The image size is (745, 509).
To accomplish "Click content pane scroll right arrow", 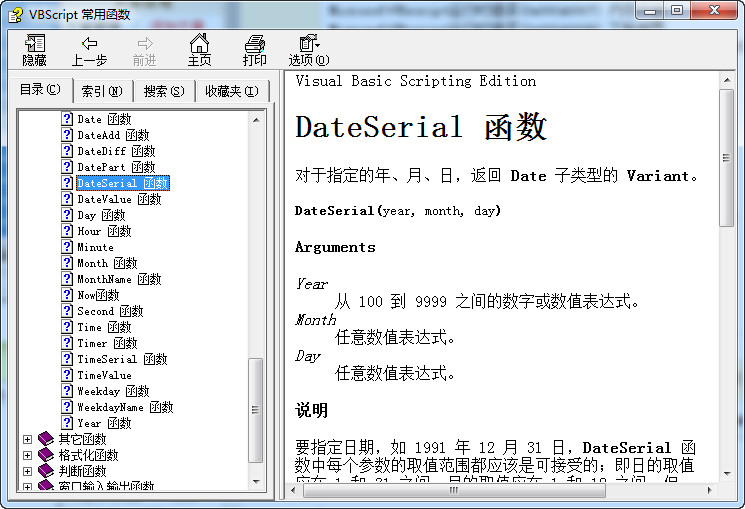I will [710, 490].
